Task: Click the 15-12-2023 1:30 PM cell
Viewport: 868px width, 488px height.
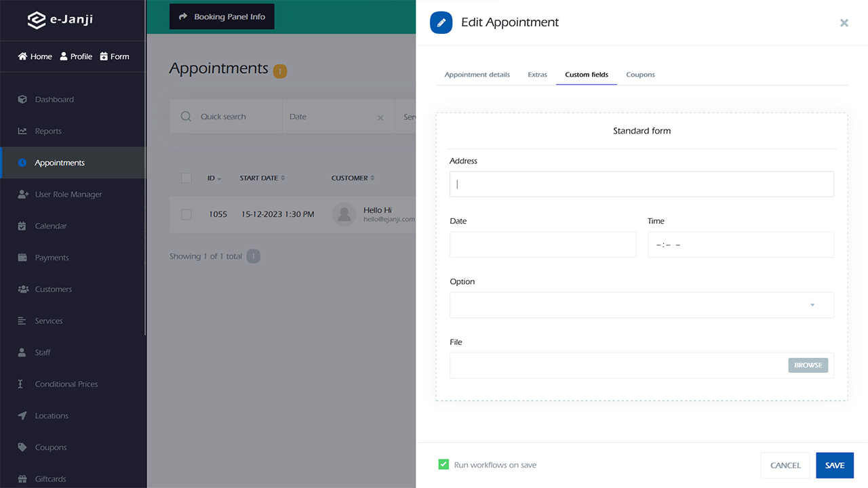Action: (277, 214)
